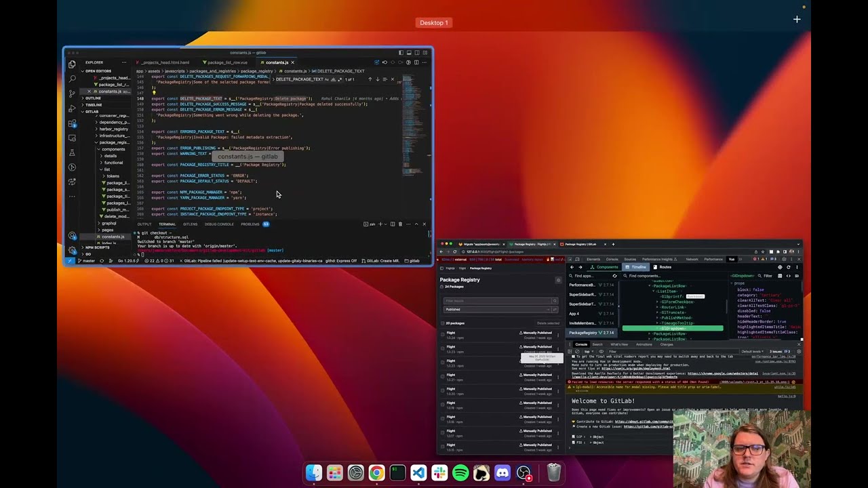Expand the NPM SCRIPTS section
The image size is (868, 488).
[x=97, y=247]
